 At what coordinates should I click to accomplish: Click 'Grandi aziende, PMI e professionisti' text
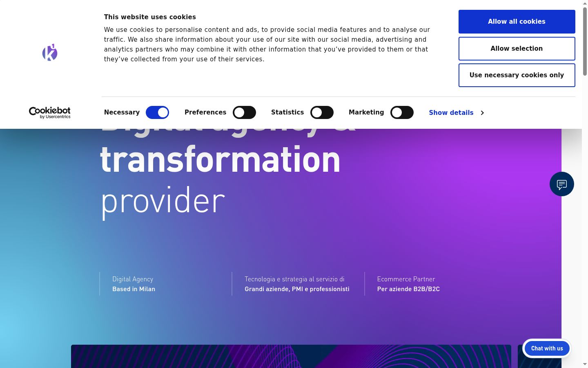tap(297, 289)
